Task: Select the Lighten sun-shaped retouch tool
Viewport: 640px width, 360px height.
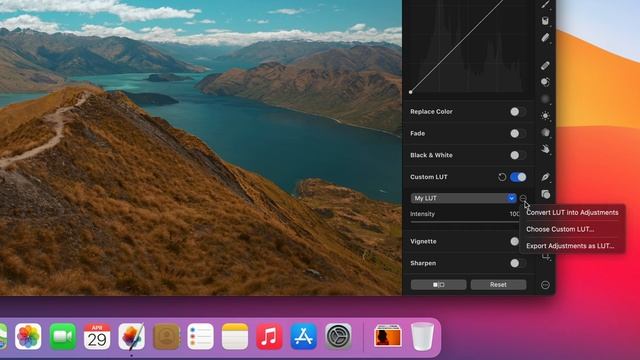Action: click(545, 116)
